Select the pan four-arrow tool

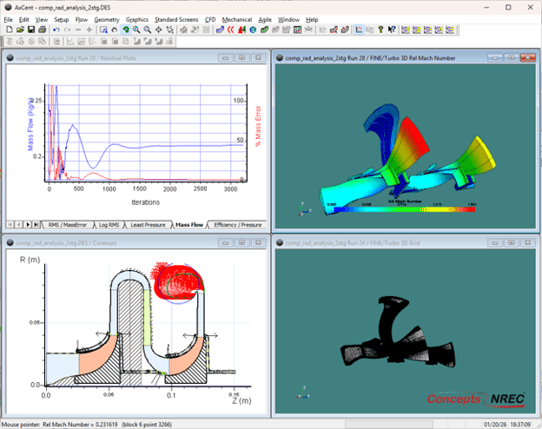coord(159,30)
